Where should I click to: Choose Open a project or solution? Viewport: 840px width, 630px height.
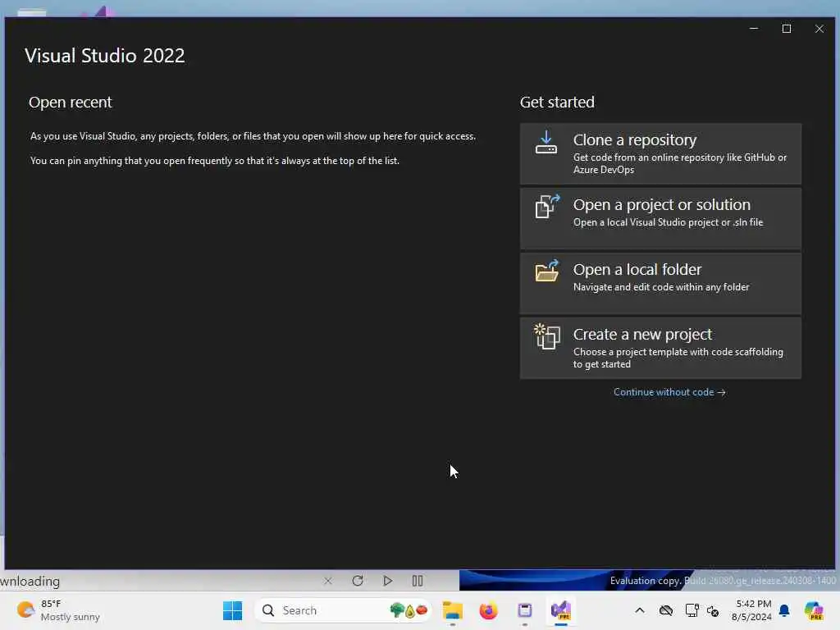(x=660, y=218)
